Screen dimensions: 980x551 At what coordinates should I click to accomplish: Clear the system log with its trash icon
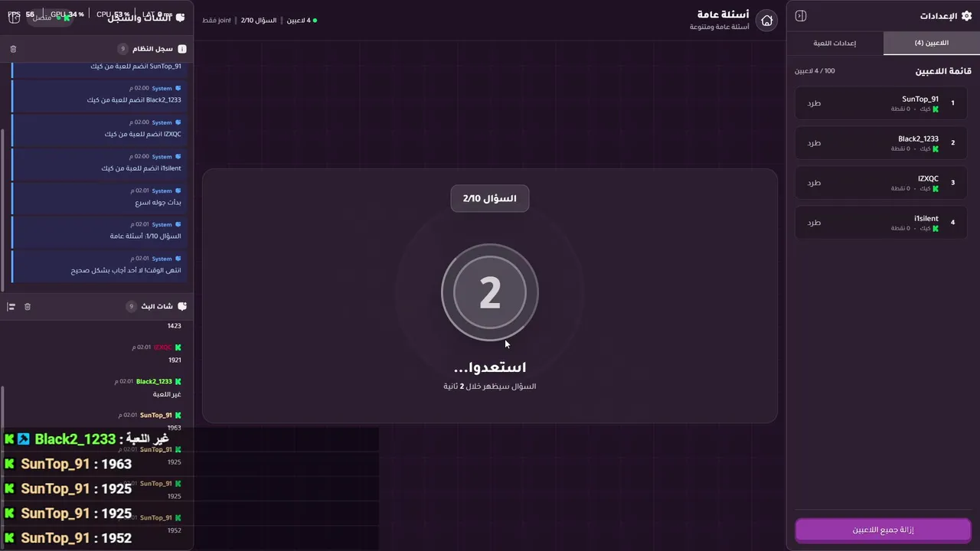13,49
